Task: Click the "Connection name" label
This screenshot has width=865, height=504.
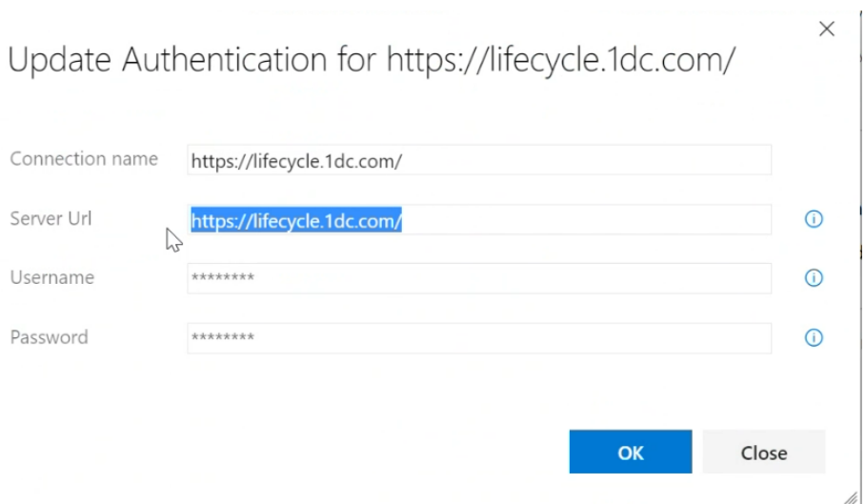Action: point(84,159)
